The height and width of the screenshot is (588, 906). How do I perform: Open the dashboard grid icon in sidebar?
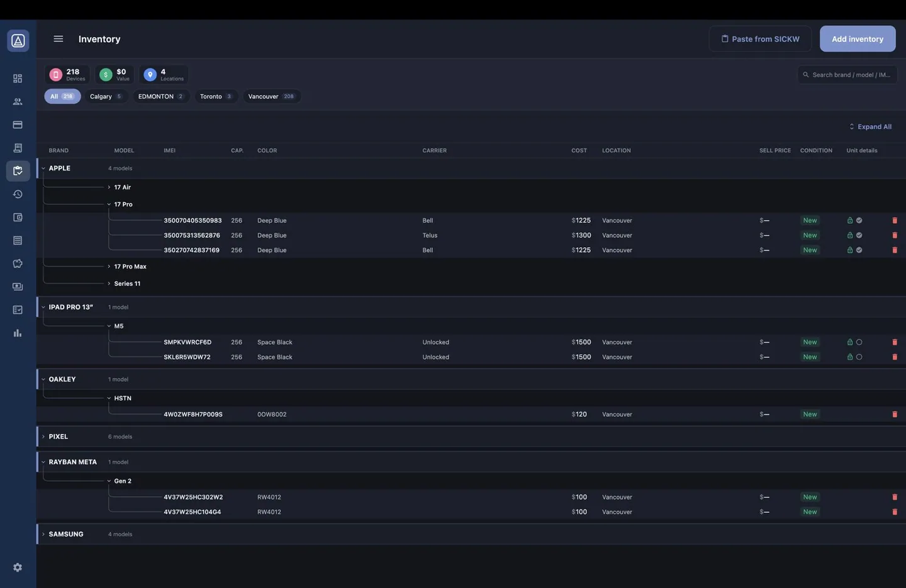[18, 79]
